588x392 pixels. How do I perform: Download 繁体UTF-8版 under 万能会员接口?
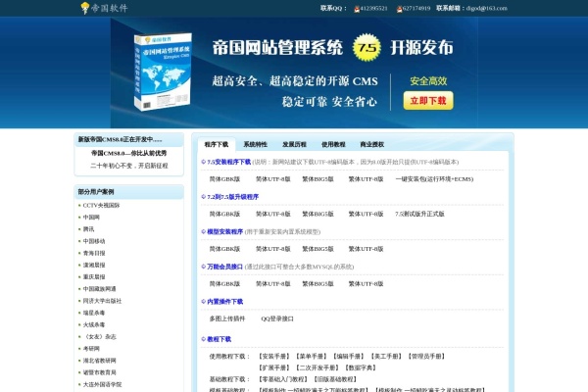click(366, 283)
